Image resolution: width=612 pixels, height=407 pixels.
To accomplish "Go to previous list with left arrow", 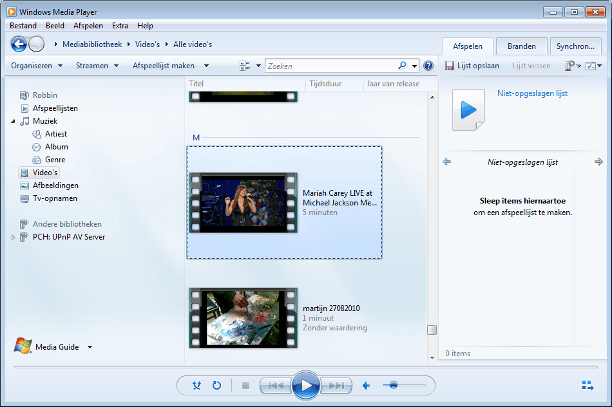I will click(447, 162).
